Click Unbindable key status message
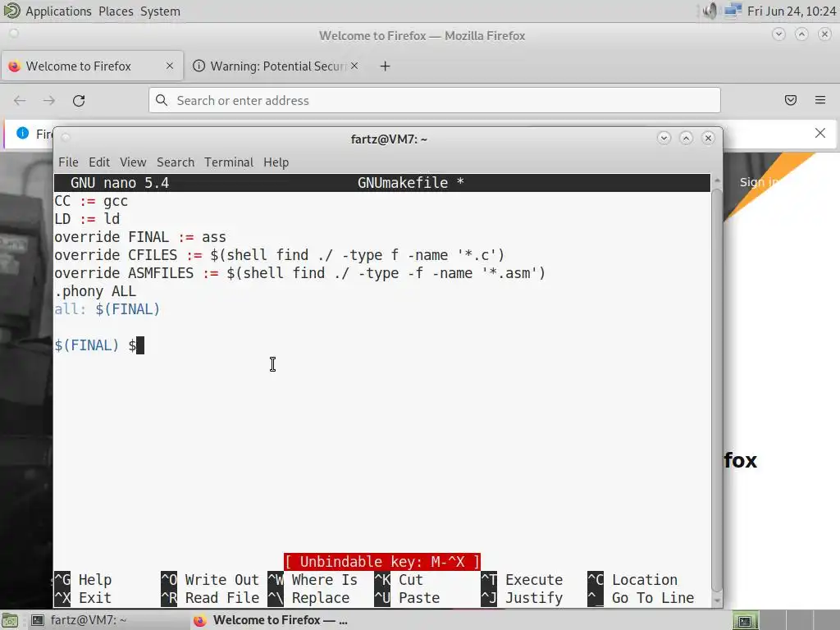The height and width of the screenshot is (630, 840). pyautogui.click(x=382, y=562)
